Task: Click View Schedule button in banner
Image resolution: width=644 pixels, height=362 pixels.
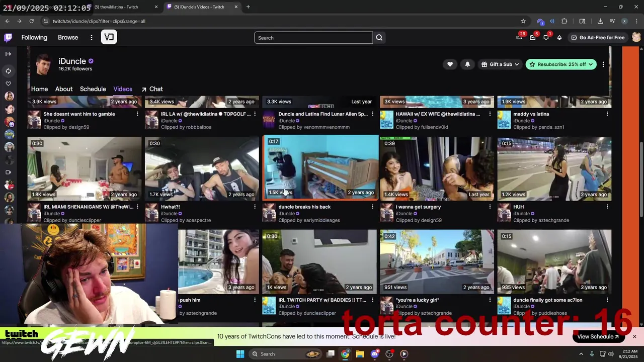Action: pyautogui.click(x=598, y=337)
